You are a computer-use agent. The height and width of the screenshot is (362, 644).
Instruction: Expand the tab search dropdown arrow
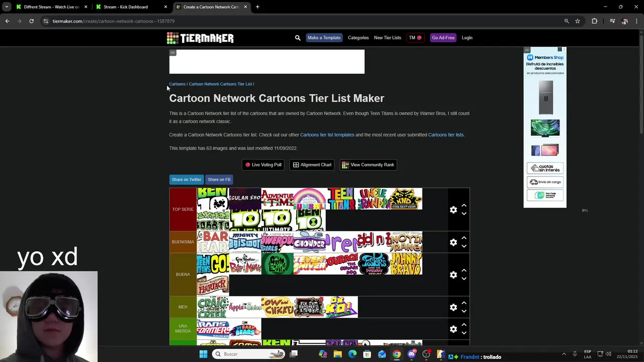[6, 7]
